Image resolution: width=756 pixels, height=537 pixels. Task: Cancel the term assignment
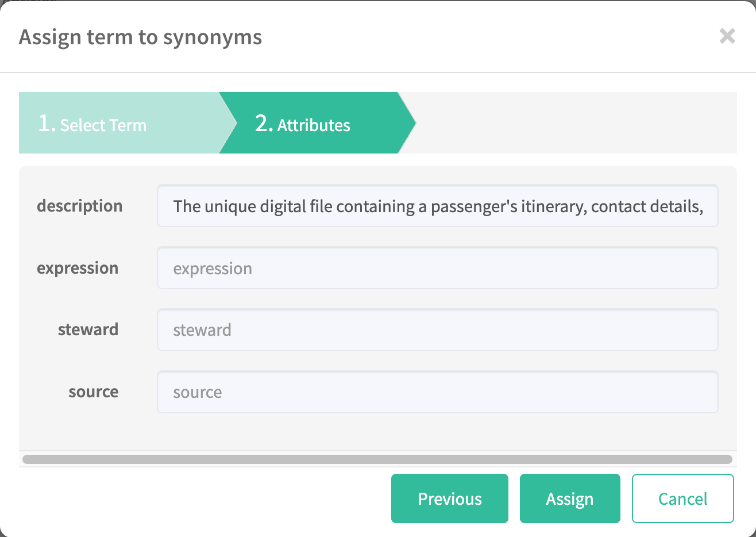click(x=682, y=498)
